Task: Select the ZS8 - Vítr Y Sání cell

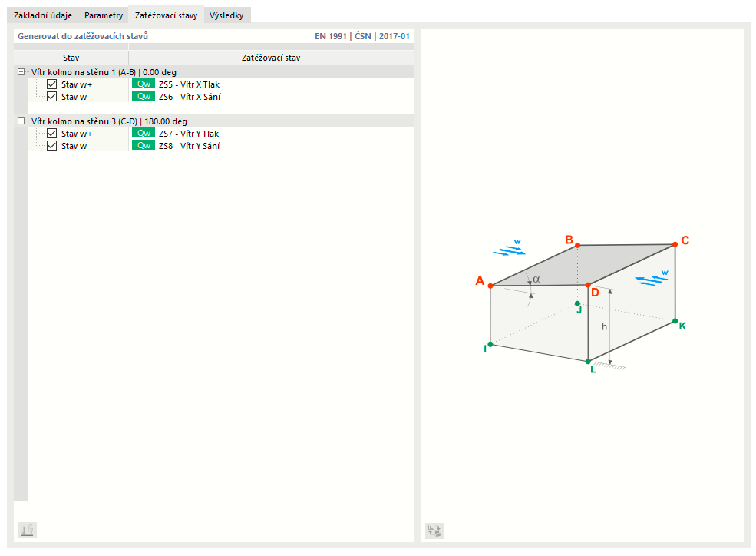Action: [x=189, y=146]
